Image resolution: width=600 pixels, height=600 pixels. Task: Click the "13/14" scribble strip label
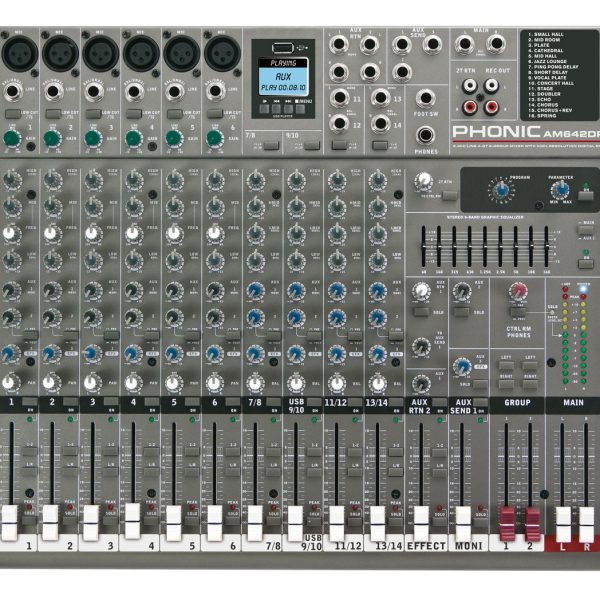point(388,546)
